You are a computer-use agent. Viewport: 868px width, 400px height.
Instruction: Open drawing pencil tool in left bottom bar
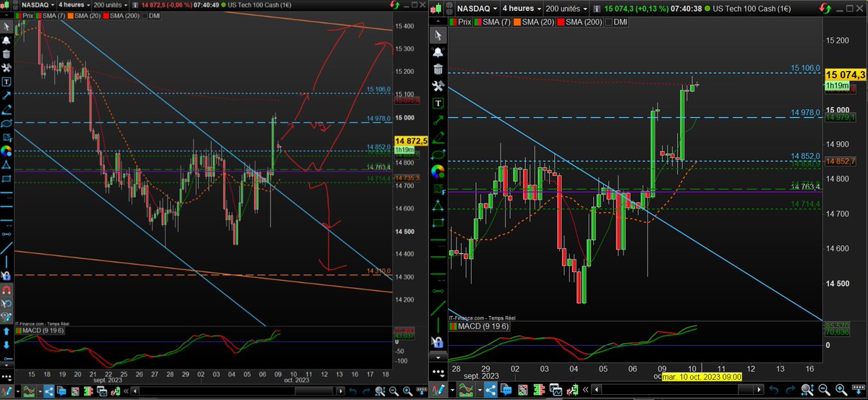point(6,391)
